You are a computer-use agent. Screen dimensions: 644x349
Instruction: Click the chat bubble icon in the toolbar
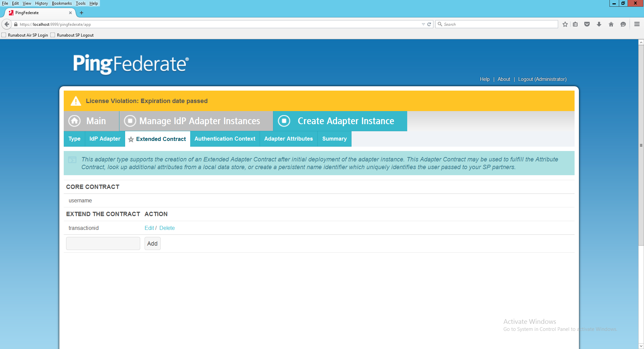(623, 24)
